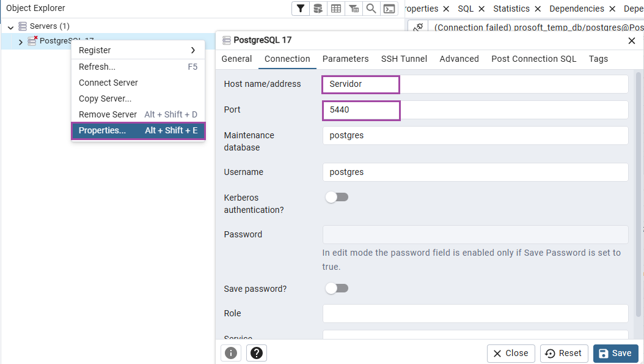
Task: Close the Statistics tab with its X
Action: [538, 9]
